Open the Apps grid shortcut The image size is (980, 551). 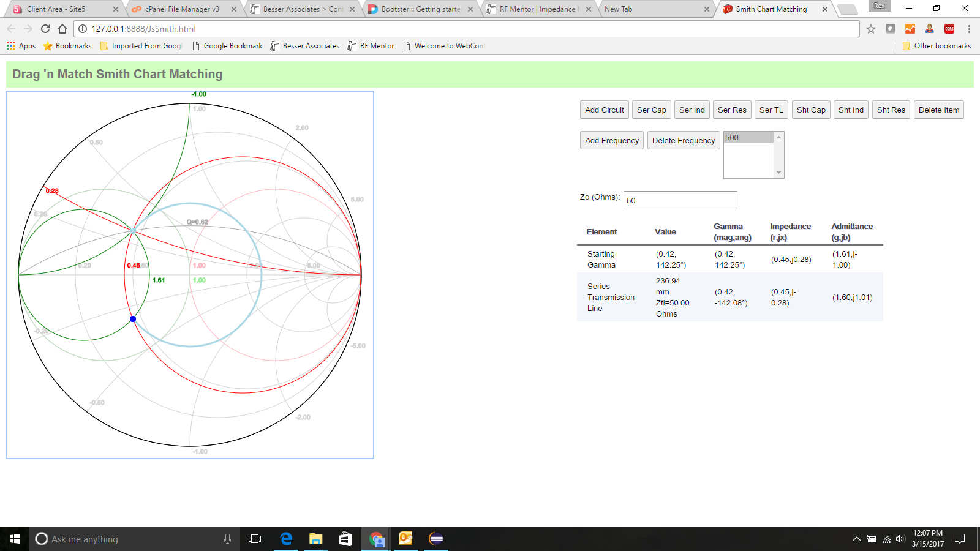click(x=21, y=46)
